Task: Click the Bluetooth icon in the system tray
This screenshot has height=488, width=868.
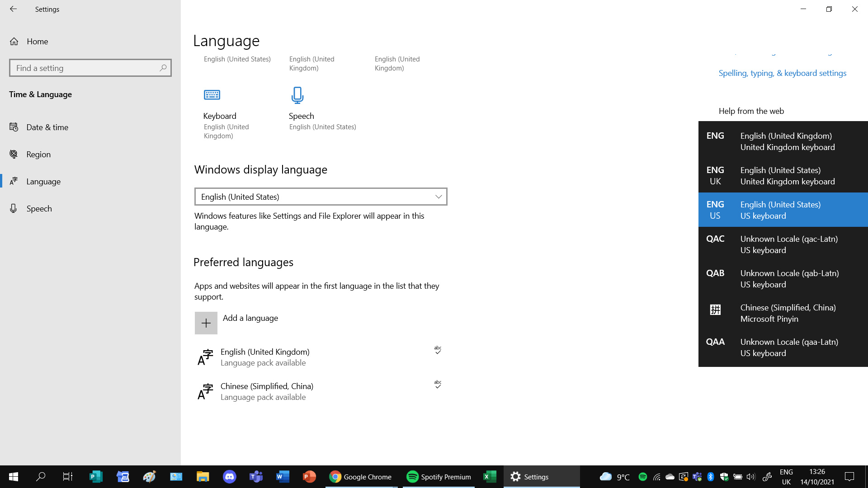Action: [710, 477]
